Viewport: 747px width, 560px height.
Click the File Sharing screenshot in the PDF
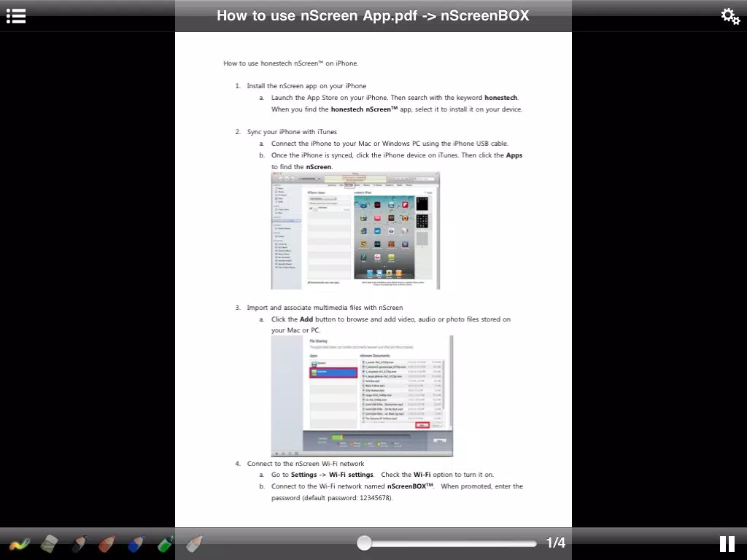click(x=362, y=396)
